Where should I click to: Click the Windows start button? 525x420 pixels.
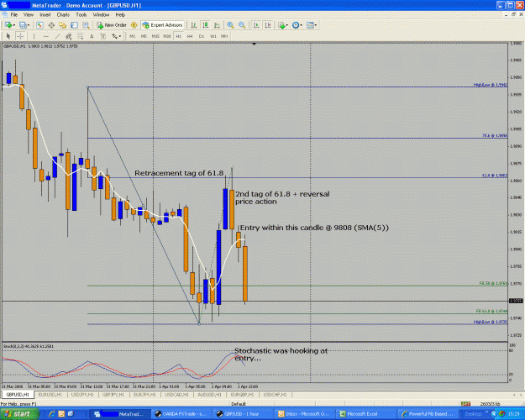coord(18,414)
